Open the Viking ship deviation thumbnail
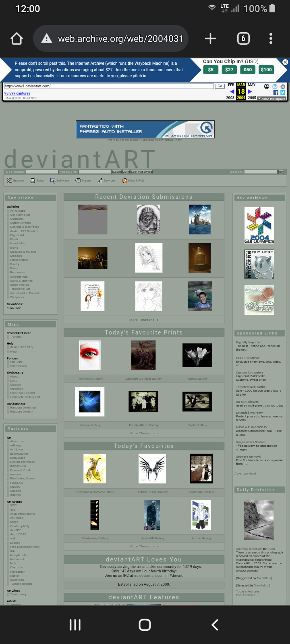 click(200, 219)
